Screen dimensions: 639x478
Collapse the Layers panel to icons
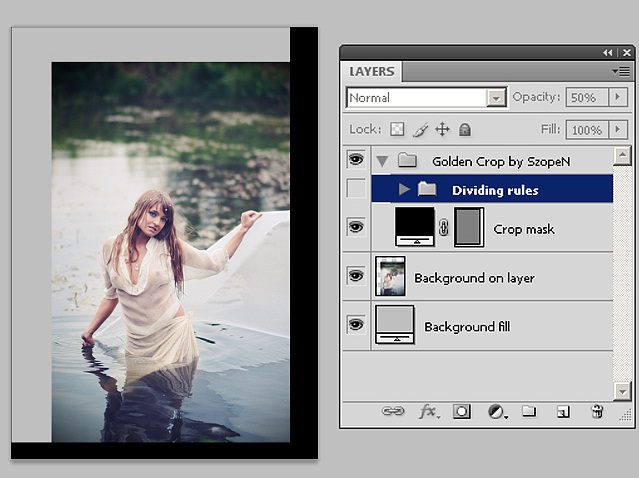(x=608, y=53)
